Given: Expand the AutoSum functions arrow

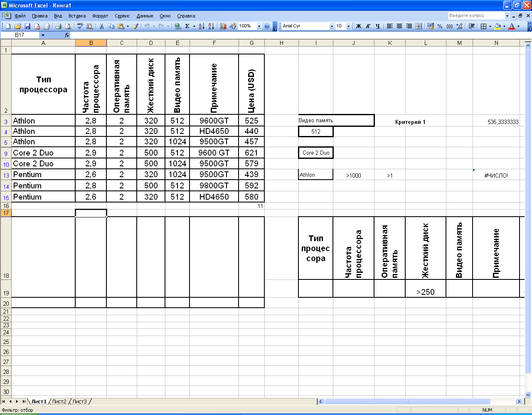Looking at the screenshot, I should click(x=194, y=26).
